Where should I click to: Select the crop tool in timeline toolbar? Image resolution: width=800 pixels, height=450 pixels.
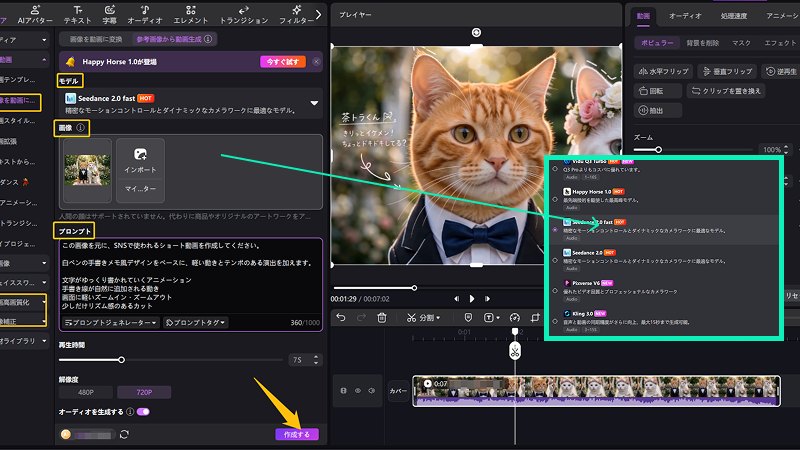coord(535,318)
